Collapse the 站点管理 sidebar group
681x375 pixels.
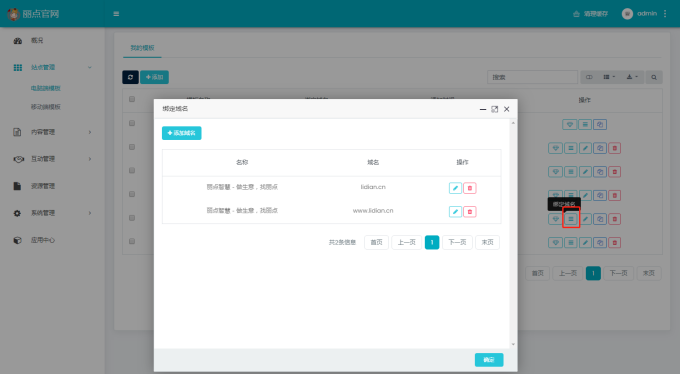tap(52, 67)
